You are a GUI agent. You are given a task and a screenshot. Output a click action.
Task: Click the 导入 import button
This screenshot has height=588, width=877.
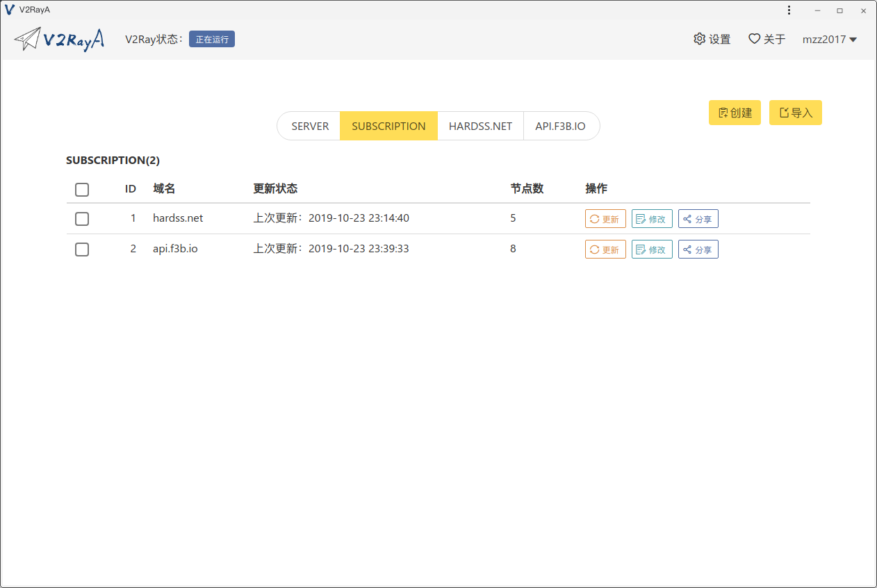pyautogui.click(x=796, y=113)
